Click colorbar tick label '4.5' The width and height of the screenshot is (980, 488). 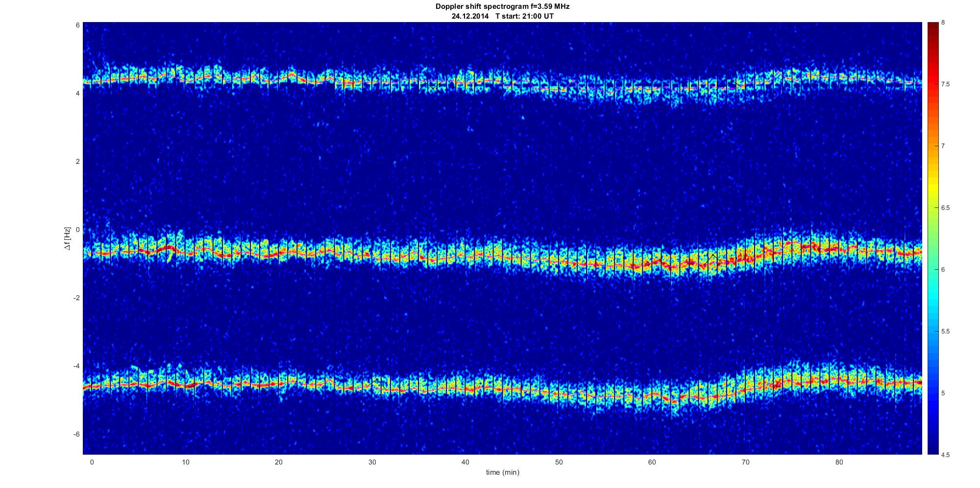pyautogui.click(x=946, y=455)
